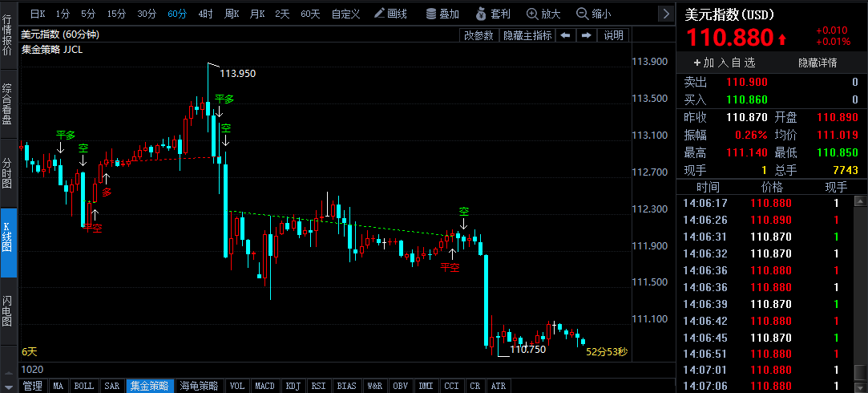Select the 海龟策略 indicator tab
Image resolution: width=868 pixels, height=393 pixels.
(x=200, y=386)
